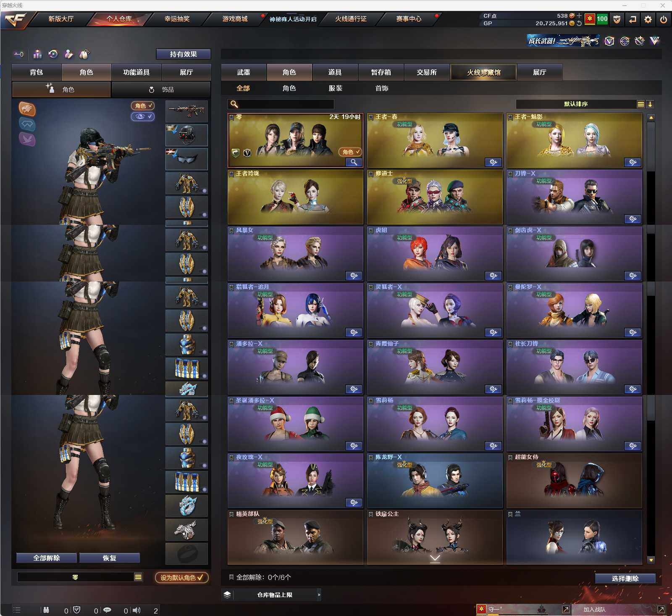Refresh GP balance with circular arrow
The width and height of the screenshot is (672, 616).
point(579,24)
